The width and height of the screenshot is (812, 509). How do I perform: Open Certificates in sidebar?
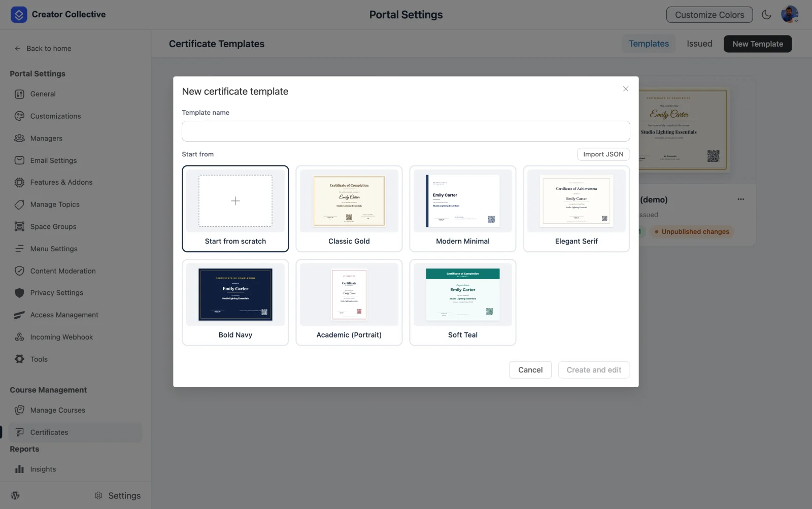point(75,432)
